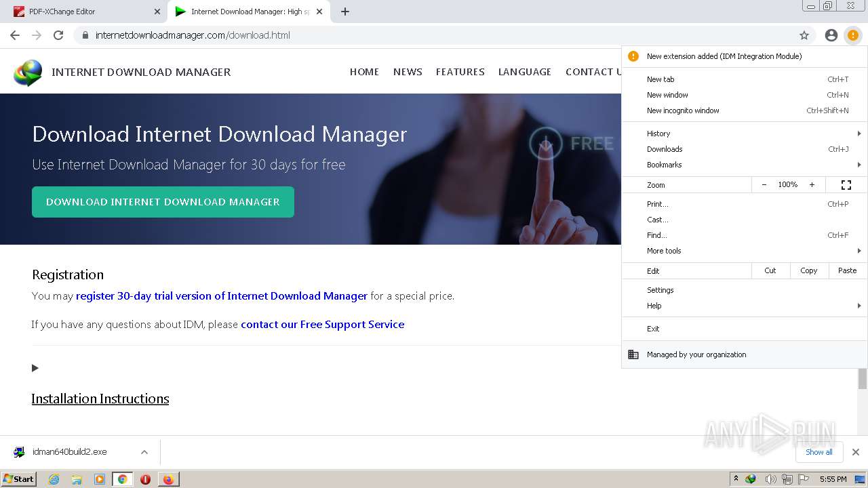
Task: Click the Managed by your organization building icon
Action: pyautogui.click(x=633, y=354)
